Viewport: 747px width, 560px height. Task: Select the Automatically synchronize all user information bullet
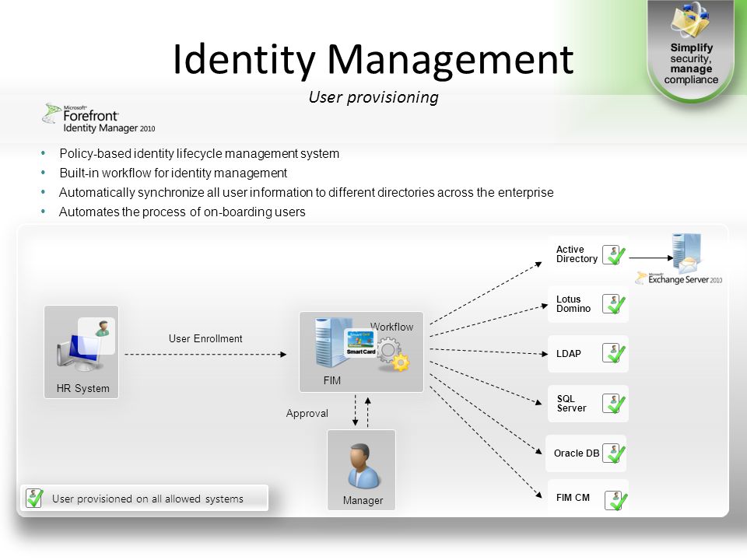click(306, 192)
